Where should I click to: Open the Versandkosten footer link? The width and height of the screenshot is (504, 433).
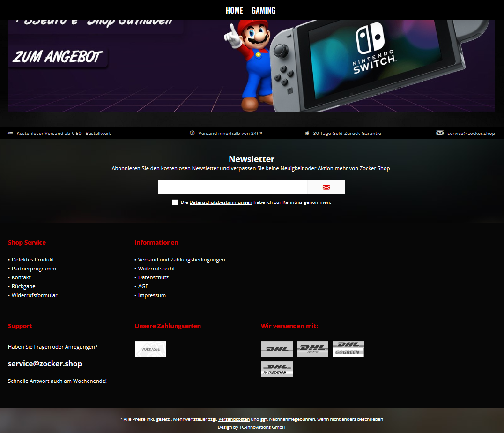(x=234, y=419)
